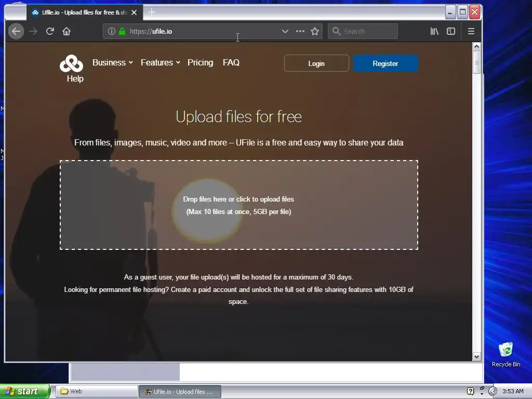Click the vertical scrollbar thumb
The image size is (532, 399).
[x=477, y=62]
